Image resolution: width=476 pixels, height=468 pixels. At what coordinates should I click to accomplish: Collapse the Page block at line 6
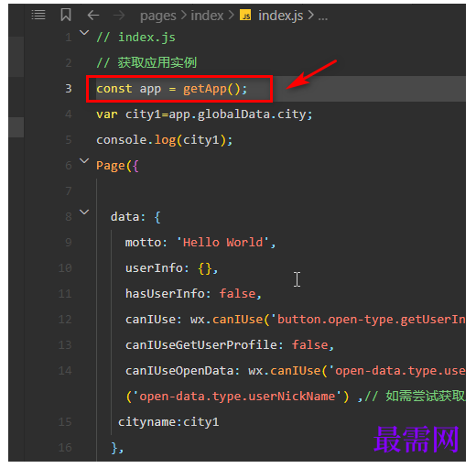[x=84, y=160]
